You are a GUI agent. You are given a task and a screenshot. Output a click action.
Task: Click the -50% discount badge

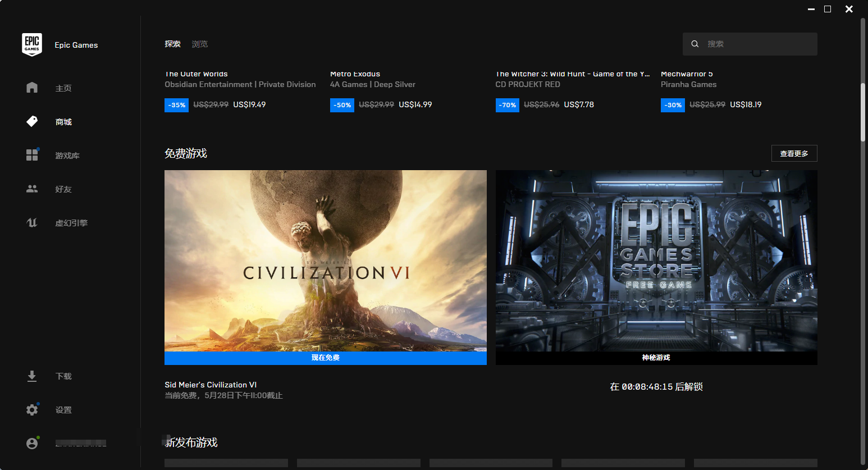(x=342, y=105)
